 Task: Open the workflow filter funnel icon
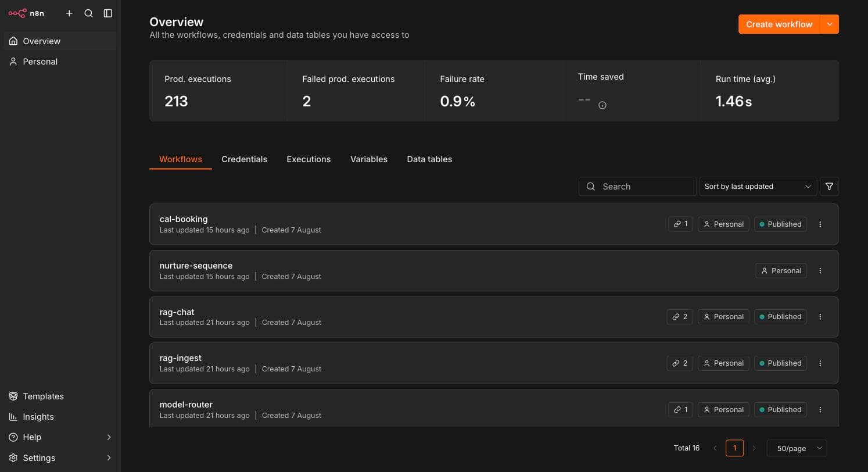click(x=829, y=187)
